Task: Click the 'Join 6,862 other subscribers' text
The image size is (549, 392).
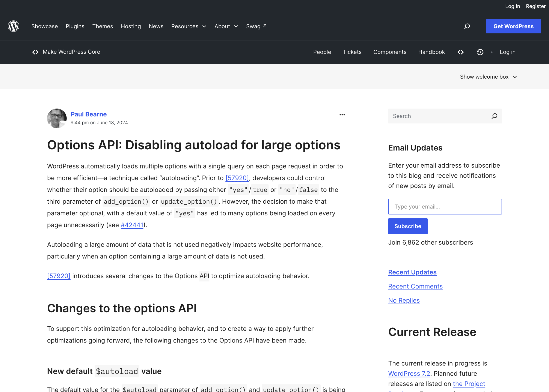Action: [x=431, y=242]
